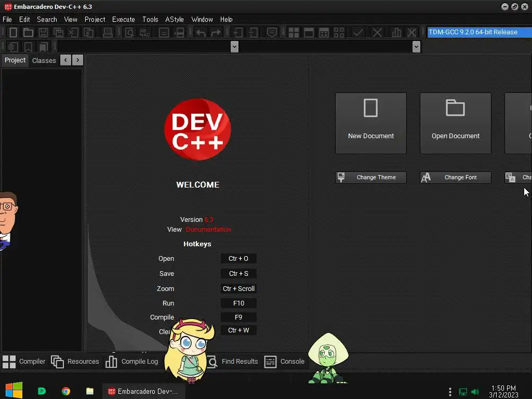Click the Stop Execution X toolbar icon

pyautogui.click(x=377, y=33)
